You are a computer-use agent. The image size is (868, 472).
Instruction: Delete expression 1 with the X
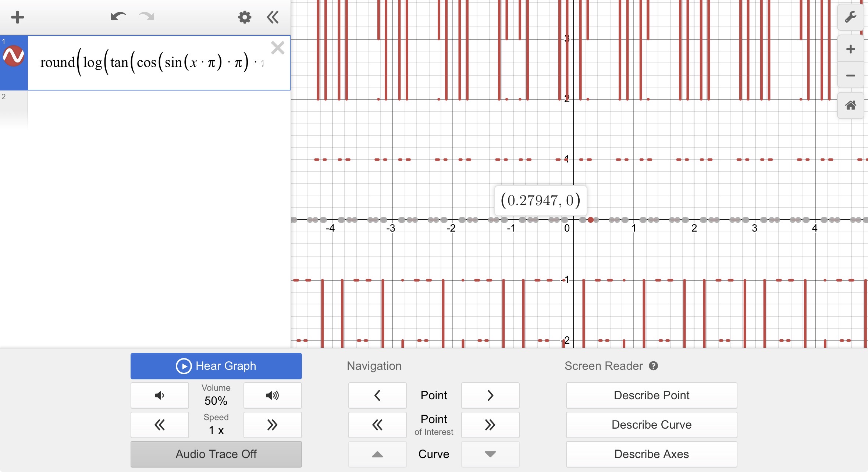278,48
